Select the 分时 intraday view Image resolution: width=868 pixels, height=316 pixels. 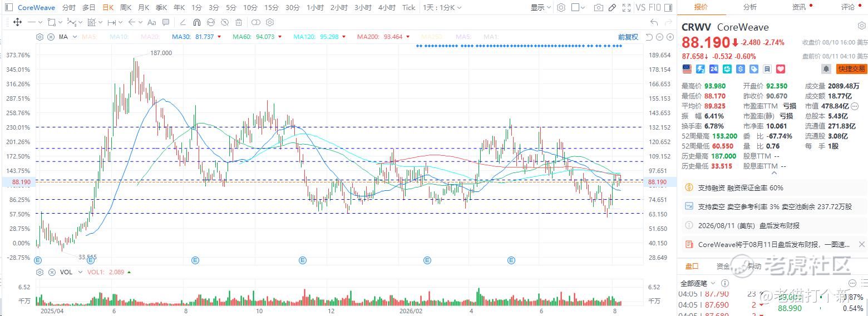(x=69, y=7)
